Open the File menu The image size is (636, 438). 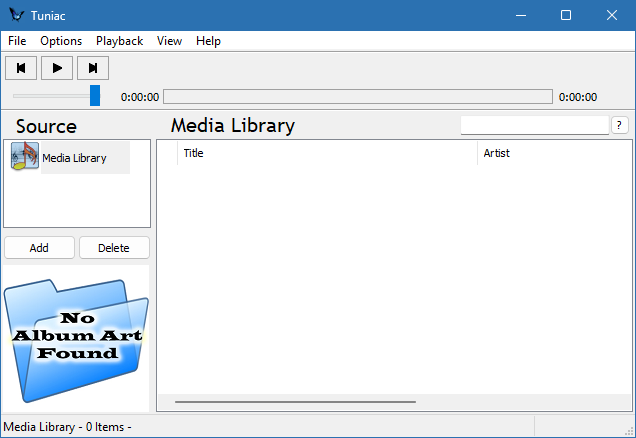[17, 41]
